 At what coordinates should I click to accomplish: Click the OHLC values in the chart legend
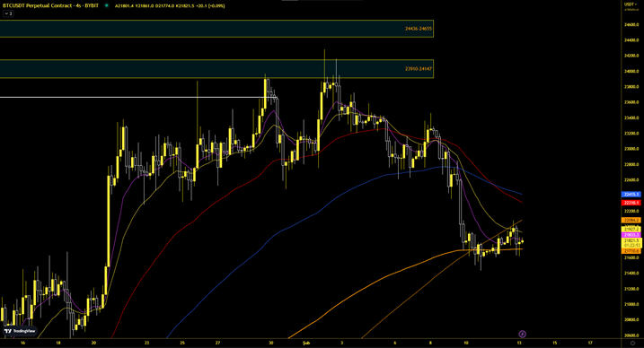click(x=170, y=5)
